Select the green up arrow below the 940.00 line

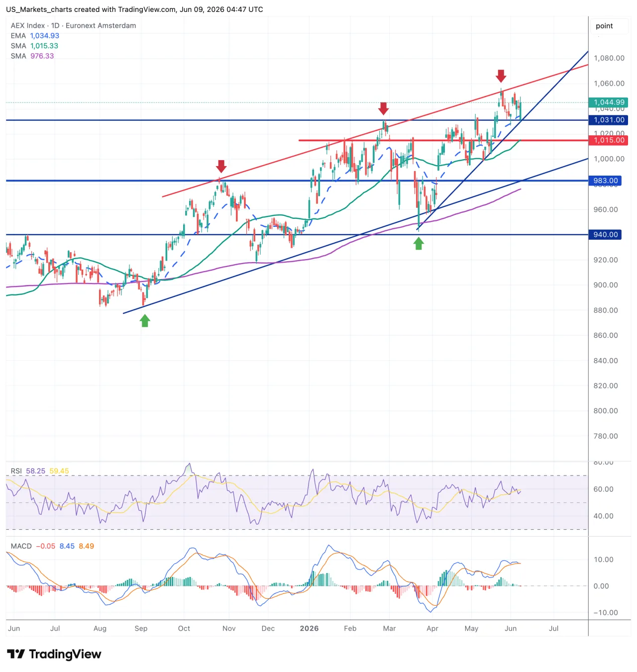pyautogui.click(x=419, y=243)
